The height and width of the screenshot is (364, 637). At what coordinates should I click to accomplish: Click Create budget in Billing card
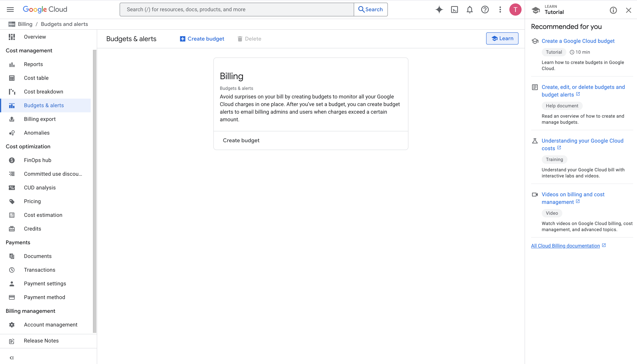click(241, 140)
